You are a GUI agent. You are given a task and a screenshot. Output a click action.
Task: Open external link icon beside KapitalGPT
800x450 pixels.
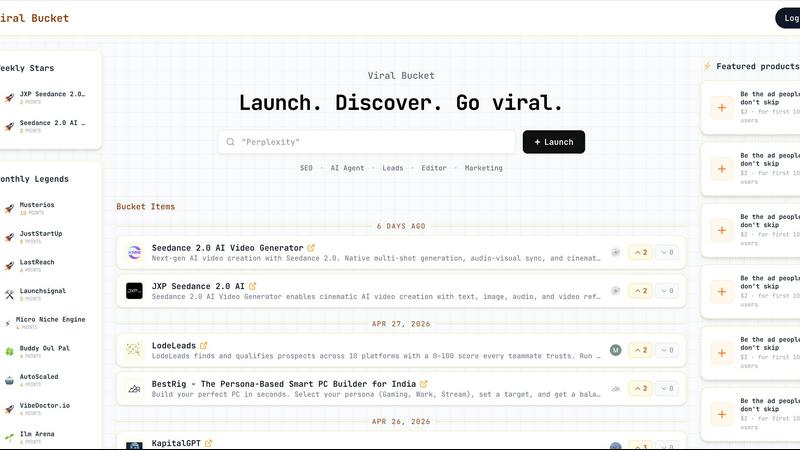point(208,443)
